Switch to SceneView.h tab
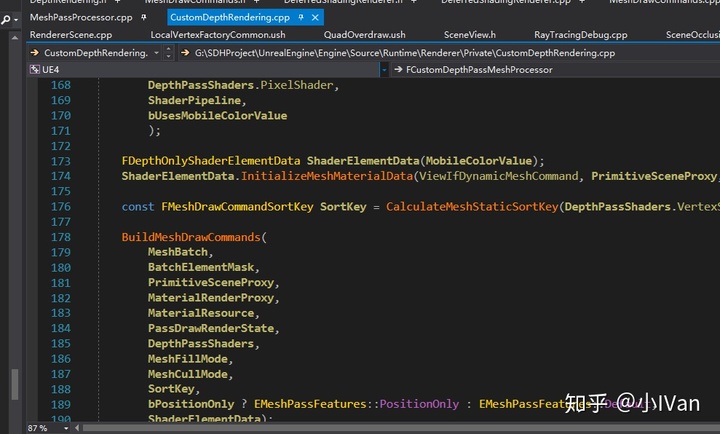 [x=470, y=35]
